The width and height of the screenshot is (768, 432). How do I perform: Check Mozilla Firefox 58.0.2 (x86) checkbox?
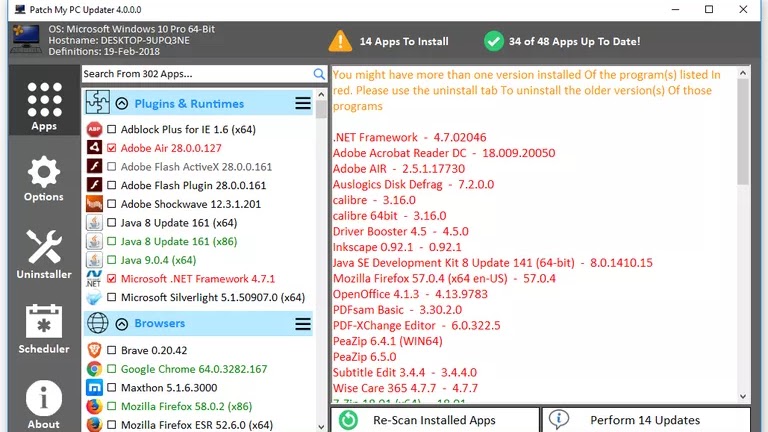[x=112, y=406]
